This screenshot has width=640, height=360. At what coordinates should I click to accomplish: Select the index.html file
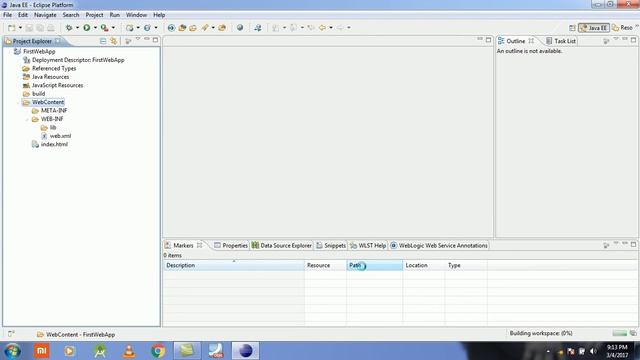tap(54, 144)
